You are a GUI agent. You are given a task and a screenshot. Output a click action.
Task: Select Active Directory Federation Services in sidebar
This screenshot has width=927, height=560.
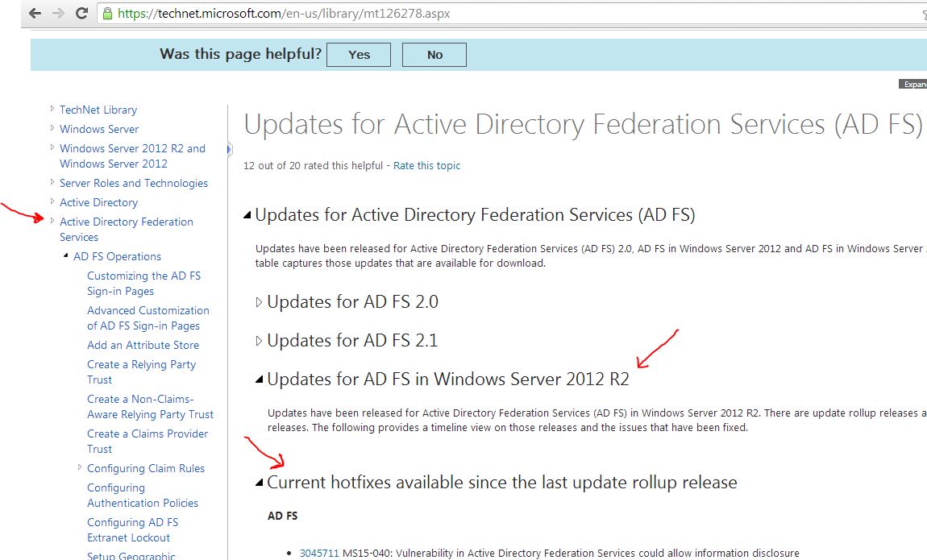[126, 229]
